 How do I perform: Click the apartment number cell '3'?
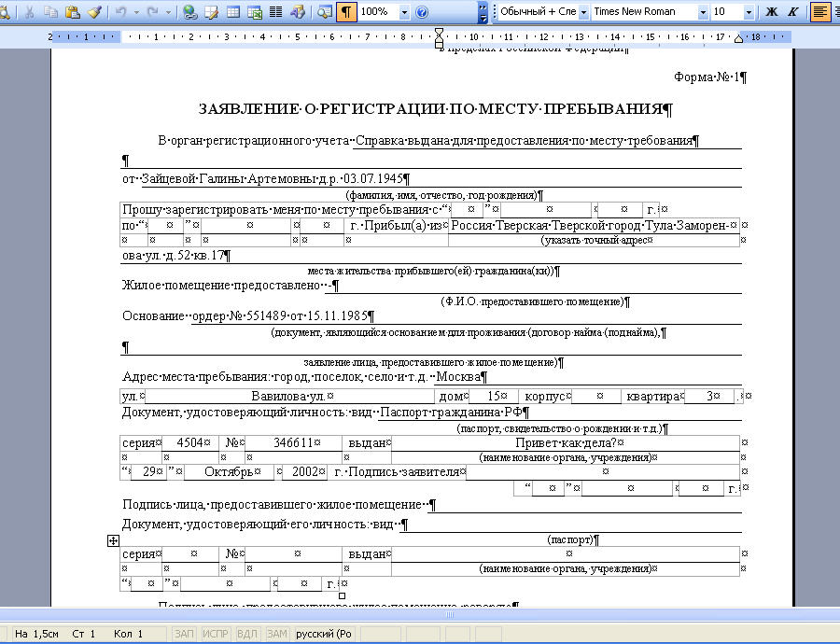coord(709,397)
